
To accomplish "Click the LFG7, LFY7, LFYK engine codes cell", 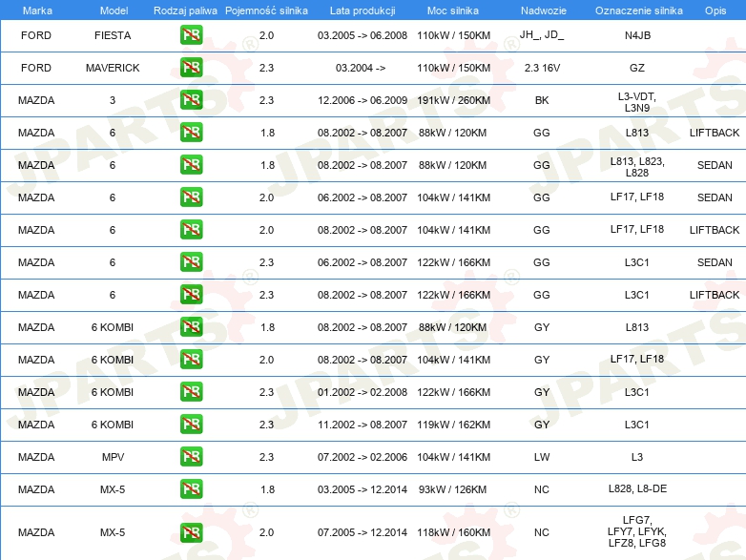I will point(637,531).
